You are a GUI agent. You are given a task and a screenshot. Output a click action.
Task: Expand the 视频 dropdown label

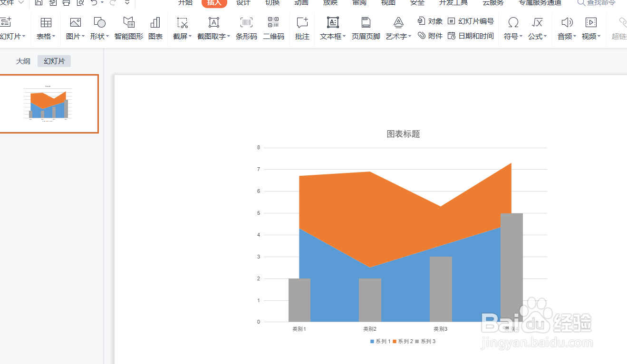click(x=591, y=36)
